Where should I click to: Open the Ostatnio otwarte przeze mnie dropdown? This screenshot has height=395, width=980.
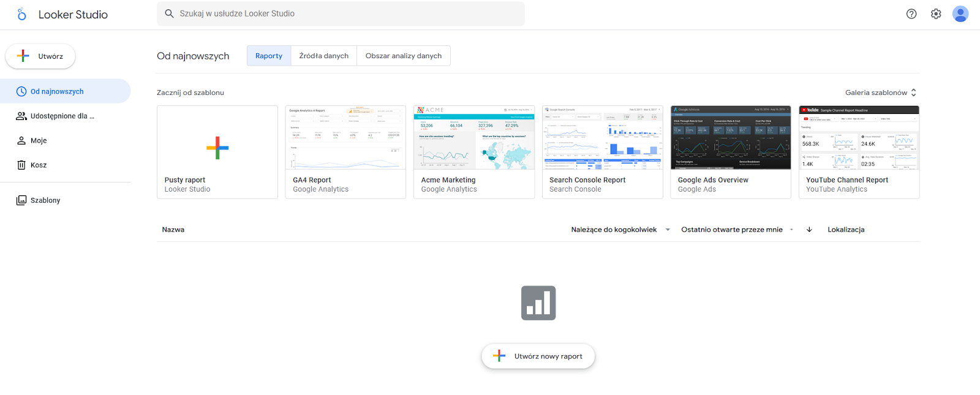(737, 230)
